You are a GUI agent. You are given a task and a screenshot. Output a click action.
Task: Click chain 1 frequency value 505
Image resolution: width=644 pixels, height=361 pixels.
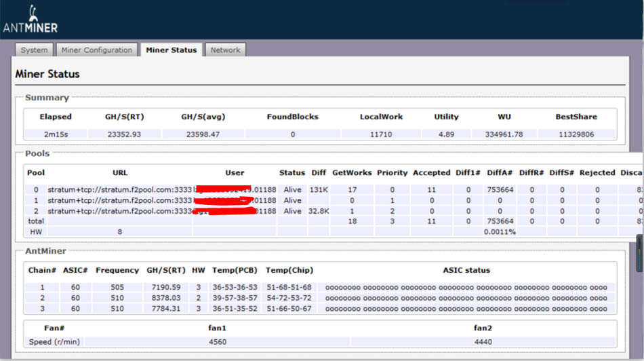coord(117,287)
